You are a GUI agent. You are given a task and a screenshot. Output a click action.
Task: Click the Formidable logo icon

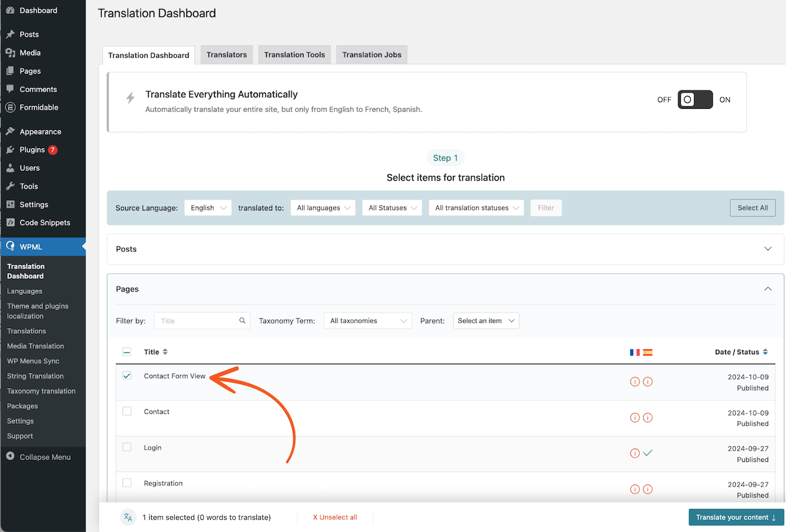coord(10,107)
